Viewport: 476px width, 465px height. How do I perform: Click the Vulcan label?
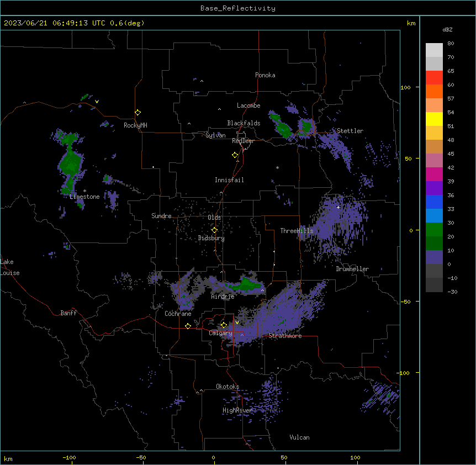click(x=300, y=437)
